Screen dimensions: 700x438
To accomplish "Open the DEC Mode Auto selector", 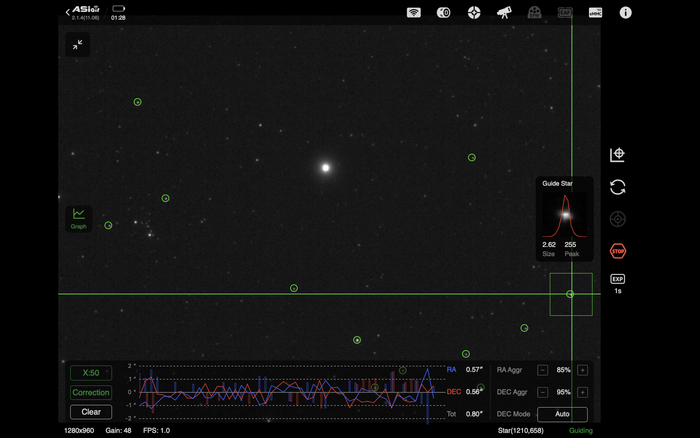I will pos(562,414).
